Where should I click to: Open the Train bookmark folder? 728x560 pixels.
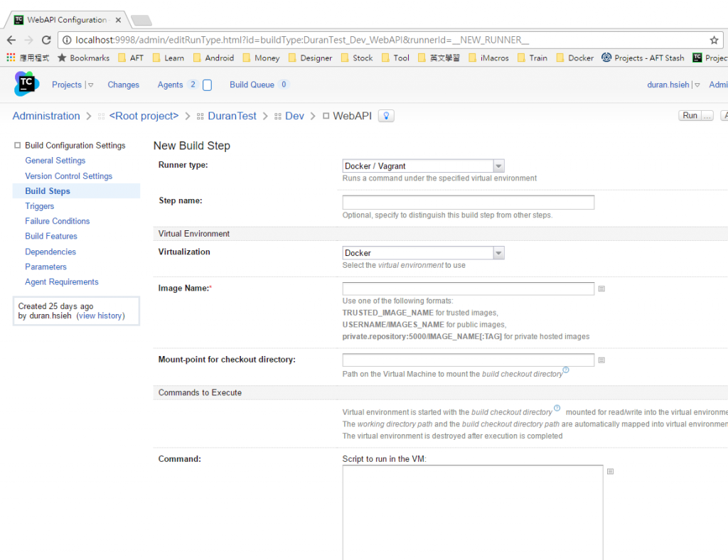tap(532, 58)
